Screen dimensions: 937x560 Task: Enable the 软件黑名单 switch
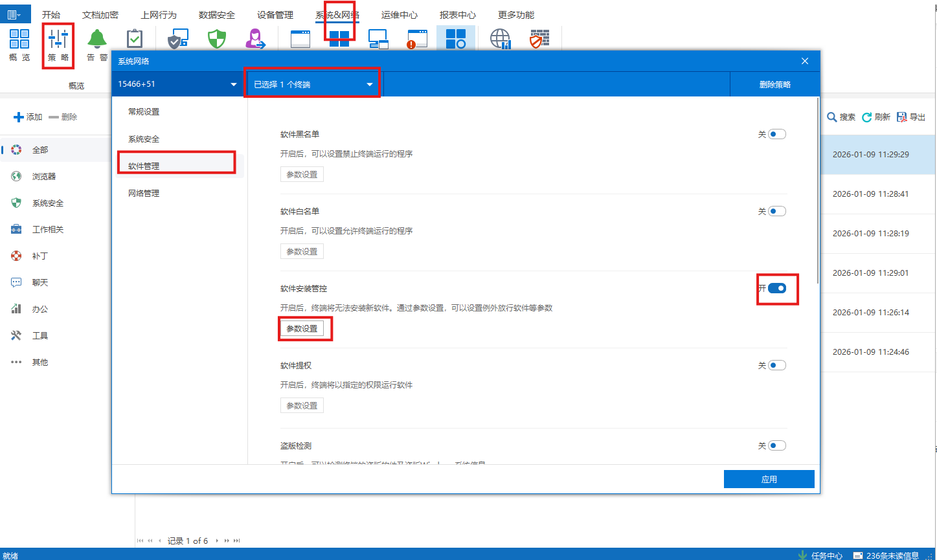[x=778, y=133]
